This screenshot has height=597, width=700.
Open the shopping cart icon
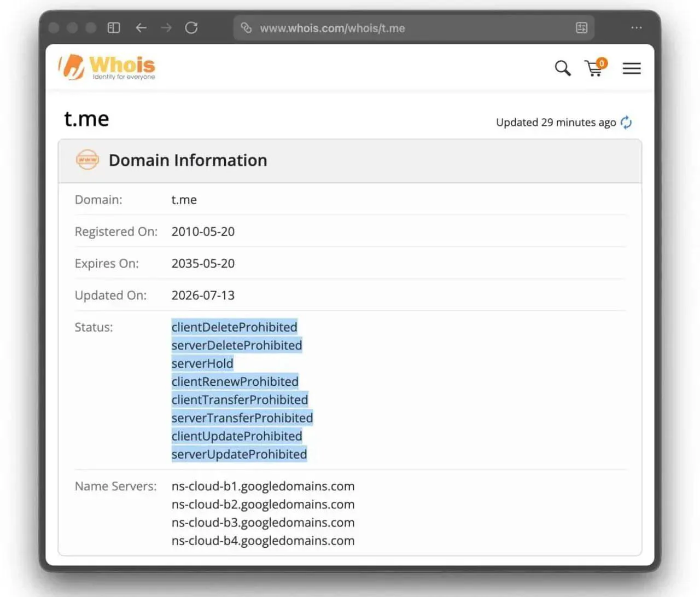594,69
